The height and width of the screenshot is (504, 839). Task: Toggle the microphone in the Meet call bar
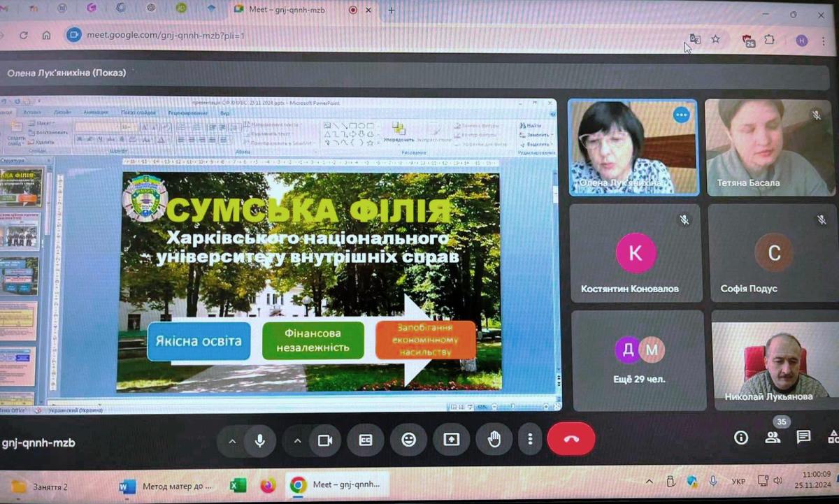(260, 440)
